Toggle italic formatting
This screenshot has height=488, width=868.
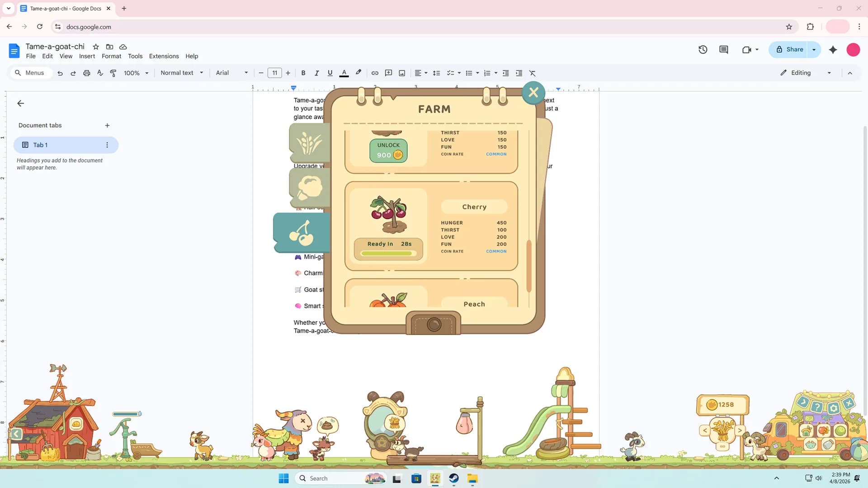pyautogui.click(x=316, y=73)
